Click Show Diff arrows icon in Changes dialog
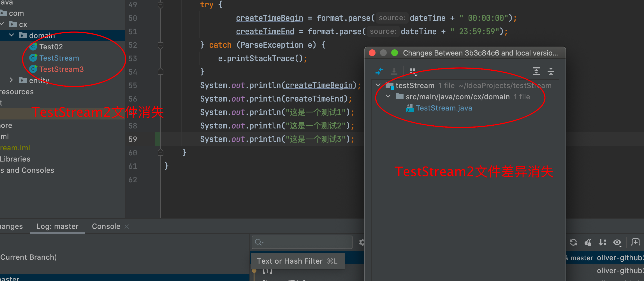644x281 pixels. tap(379, 71)
